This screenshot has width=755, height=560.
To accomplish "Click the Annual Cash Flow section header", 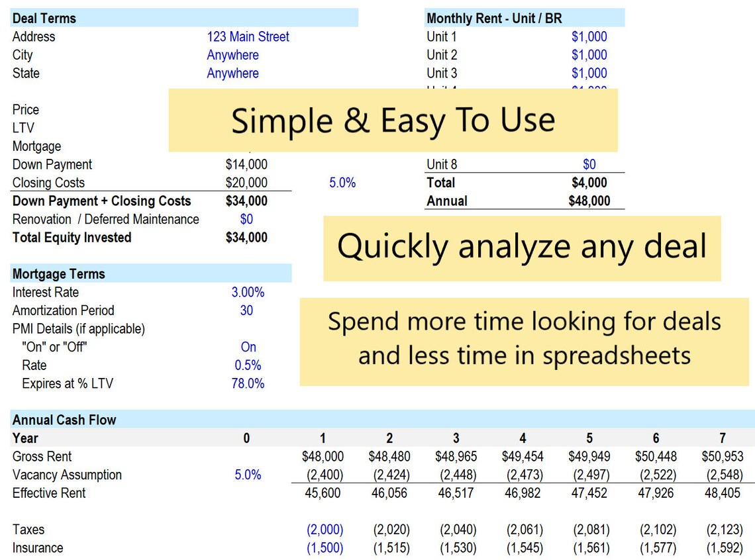I will coord(63,419).
